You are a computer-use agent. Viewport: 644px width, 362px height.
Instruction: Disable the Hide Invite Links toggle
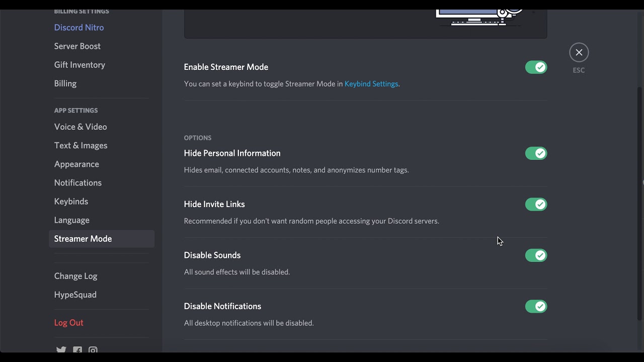pyautogui.click(x=536, y=204)
